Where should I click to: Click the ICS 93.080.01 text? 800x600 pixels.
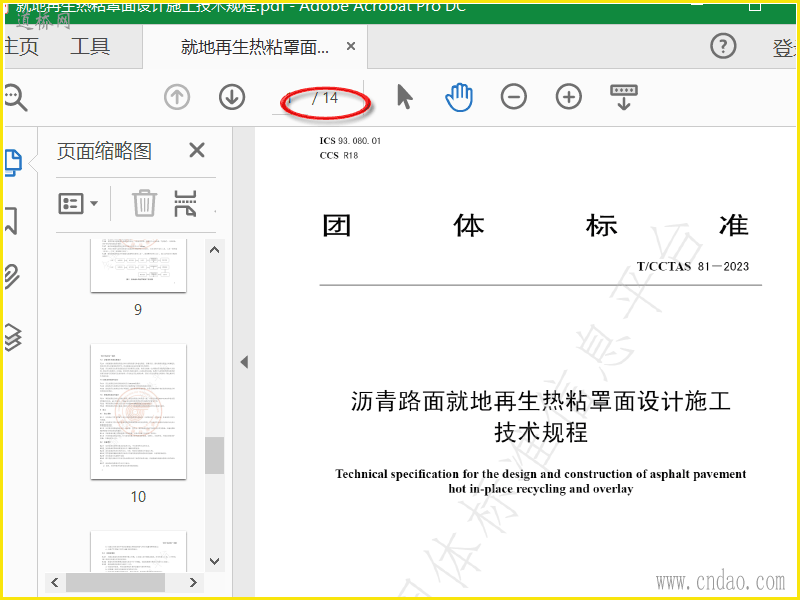[x=350, y=141]
